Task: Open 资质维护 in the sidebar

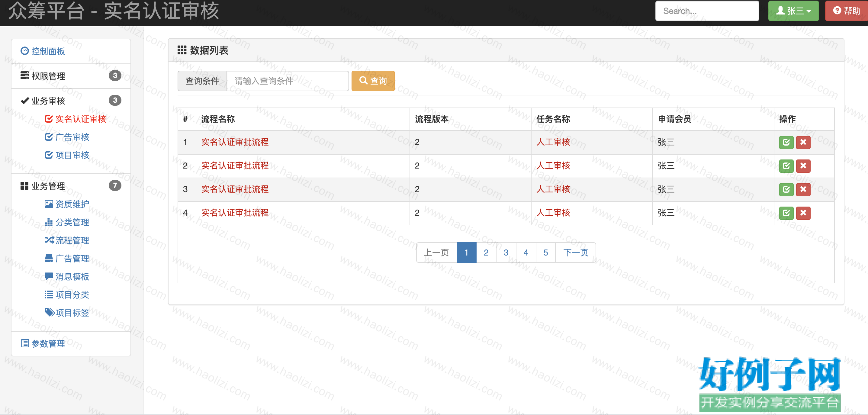Action: 67,204
